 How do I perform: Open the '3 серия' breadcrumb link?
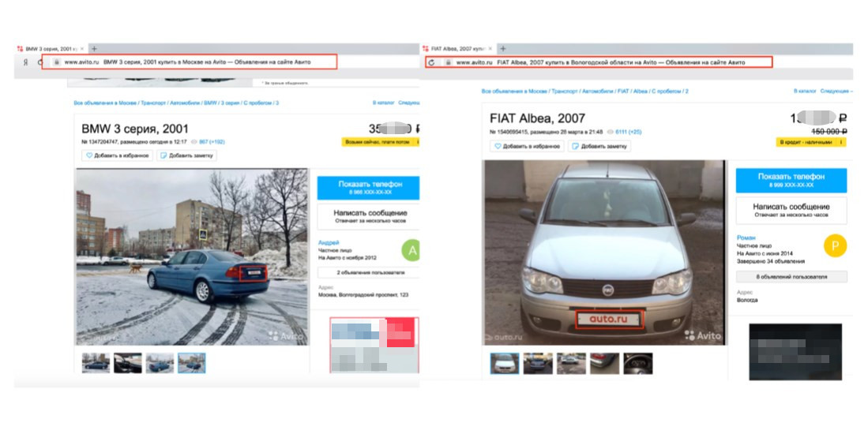pyautogui.click(x=231, y=103)
